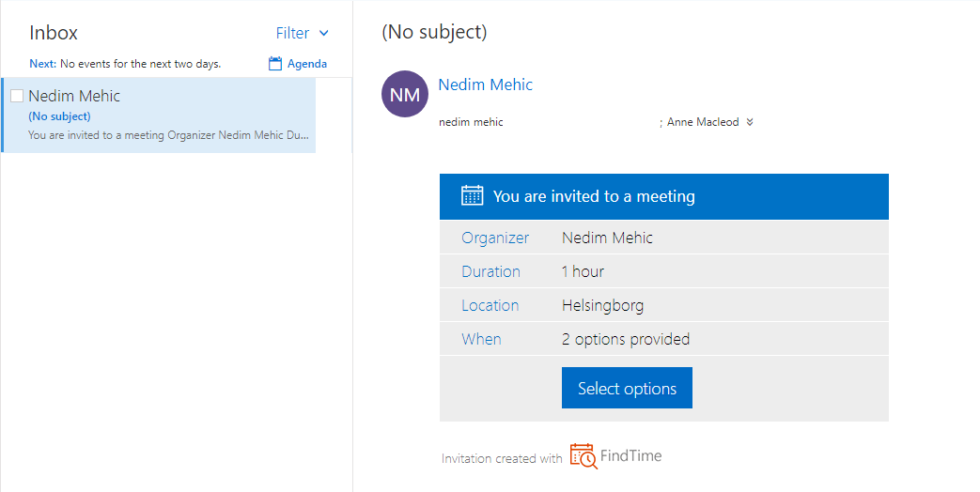Click the Filter chevron arrow
Screen dimensions: 980x492
click(x=324, y=33)
